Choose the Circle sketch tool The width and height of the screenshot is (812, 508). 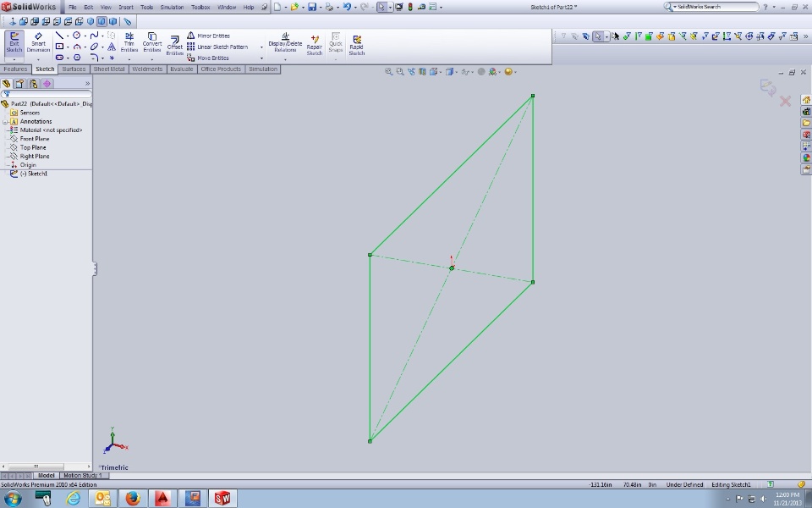[x=77, y=36]
